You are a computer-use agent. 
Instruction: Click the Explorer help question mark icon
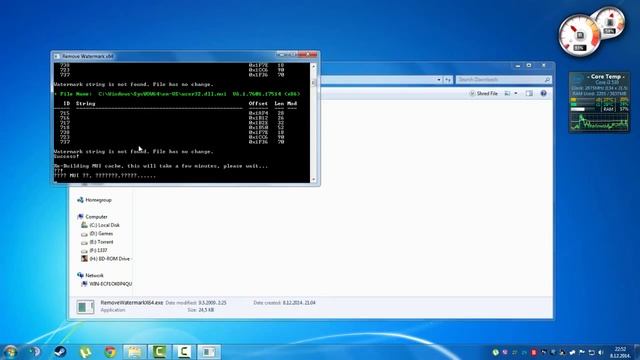(x=543, y=93)
